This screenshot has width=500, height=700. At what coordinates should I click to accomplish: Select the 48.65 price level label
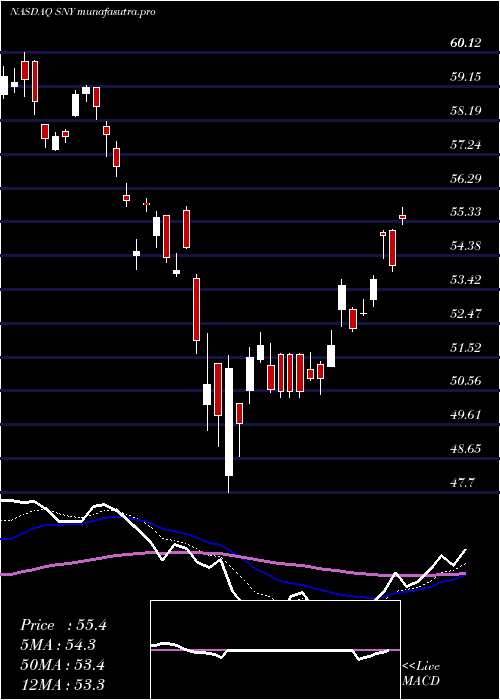coord(466,448)
